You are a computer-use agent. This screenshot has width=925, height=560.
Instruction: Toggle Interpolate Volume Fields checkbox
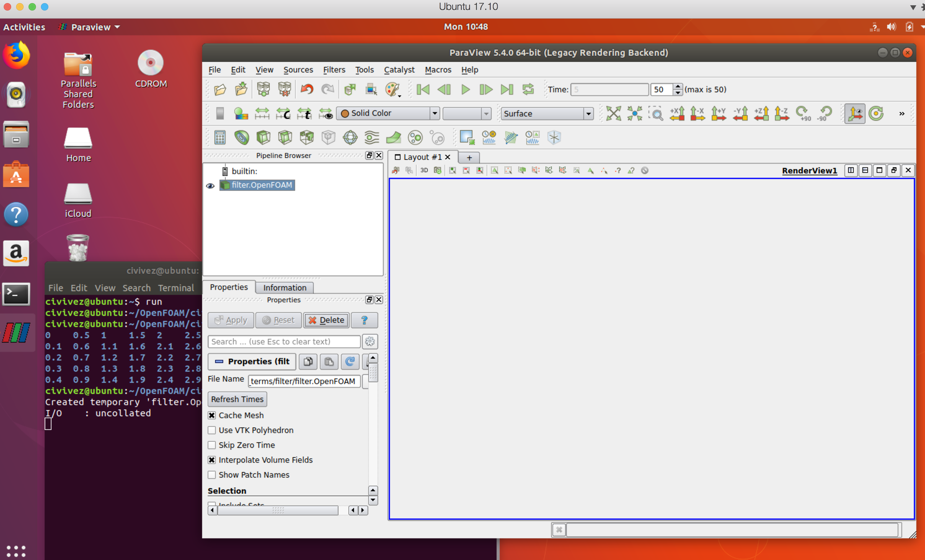coord(212,460)
